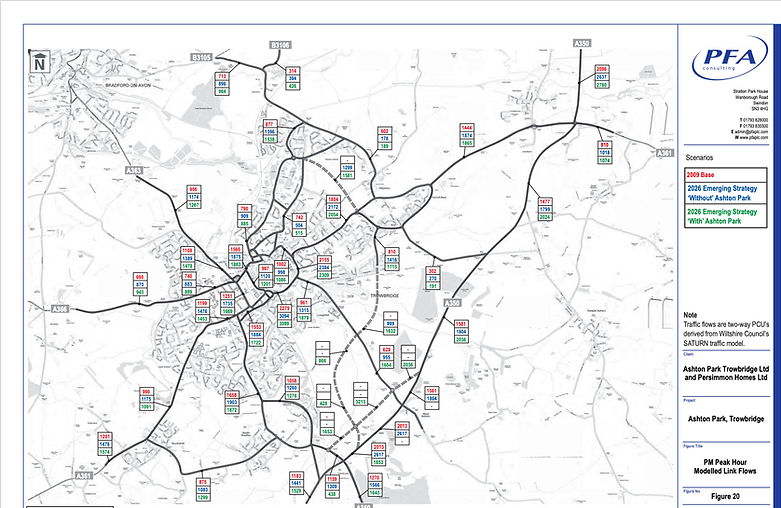This screenshot has height=508, width=781.
Task: Click the red 1058 flow value
Action: tap(292, 381)
